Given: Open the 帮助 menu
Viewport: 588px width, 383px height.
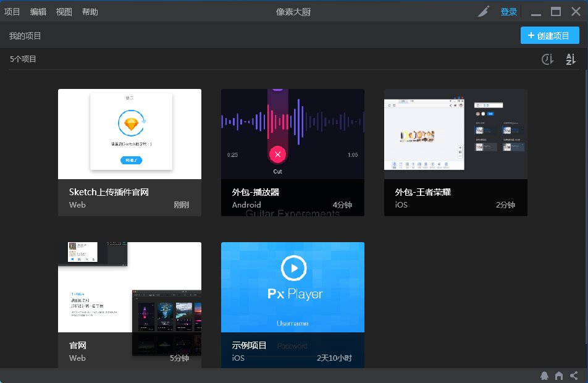Looking at the screenshot, I should (89, 11).
